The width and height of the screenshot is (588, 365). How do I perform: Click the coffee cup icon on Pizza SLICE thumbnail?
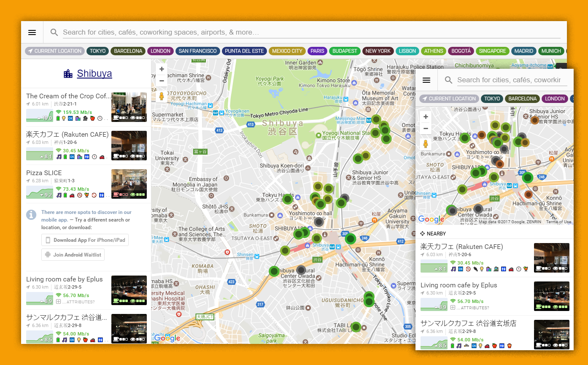(116, 195)
